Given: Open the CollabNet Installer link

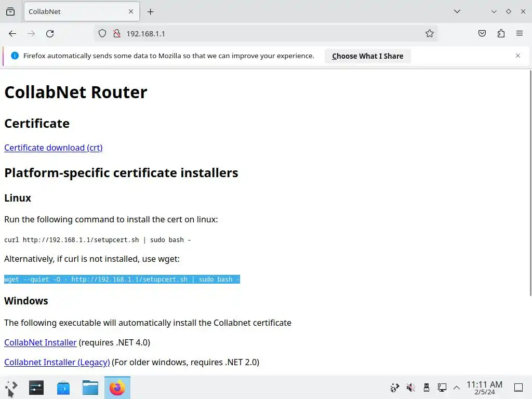Looking at the screenshot, I should point(41,342).
